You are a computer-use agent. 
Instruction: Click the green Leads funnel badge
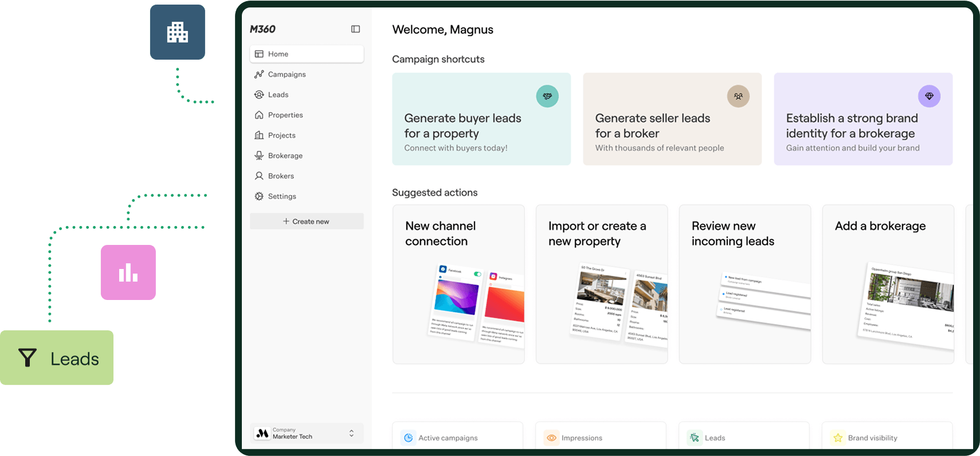click(57, 358)
